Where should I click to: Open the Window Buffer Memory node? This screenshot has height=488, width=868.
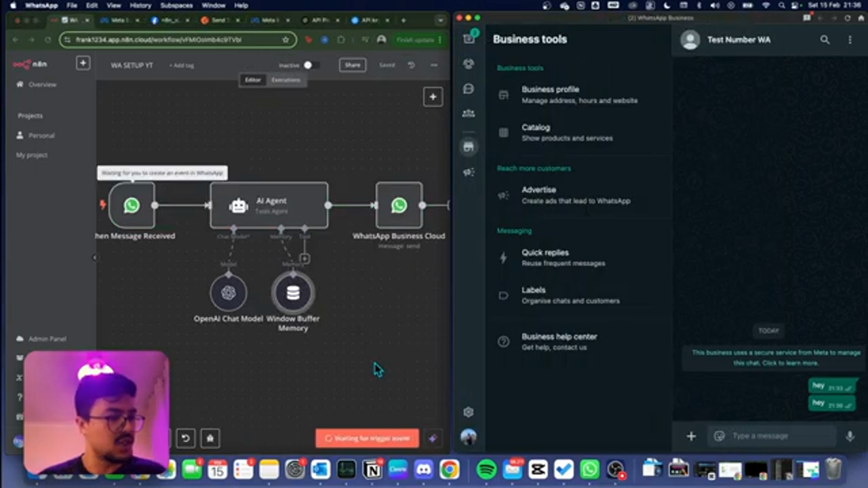tap(293, 293)
